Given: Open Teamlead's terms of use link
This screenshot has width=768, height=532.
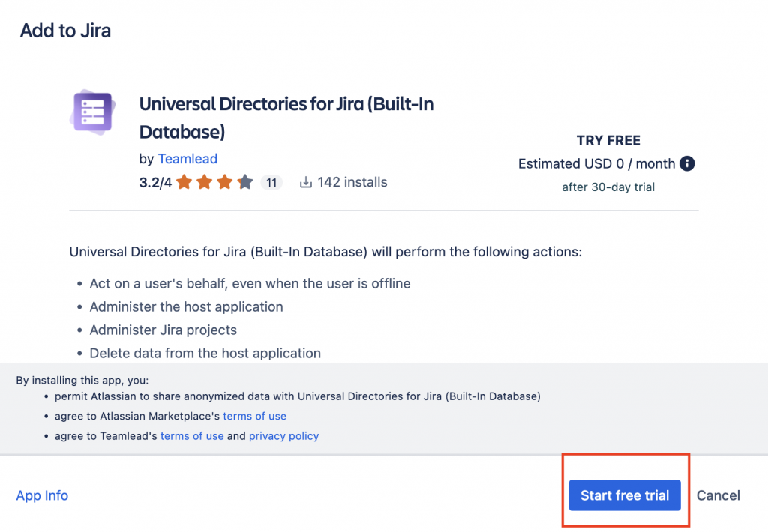Looking at the screenshot, I should click(192, 436).
